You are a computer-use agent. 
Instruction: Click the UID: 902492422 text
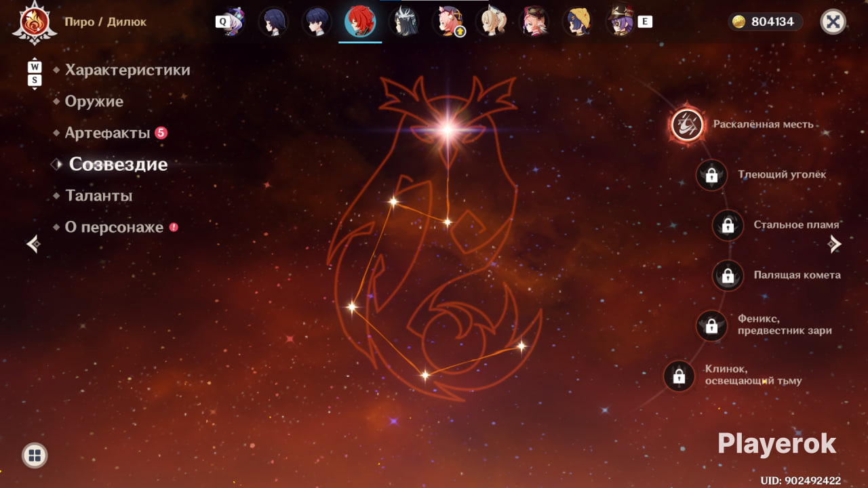point(801,481)
